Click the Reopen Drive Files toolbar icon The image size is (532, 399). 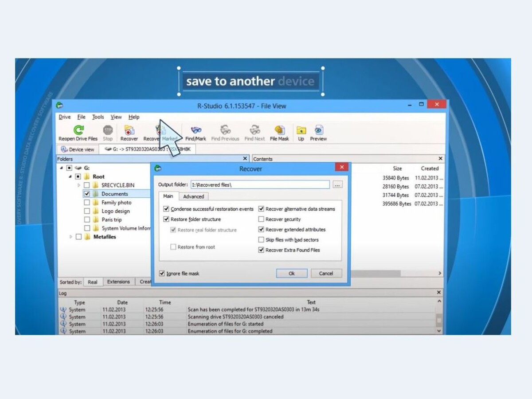[x=78, y=130]
